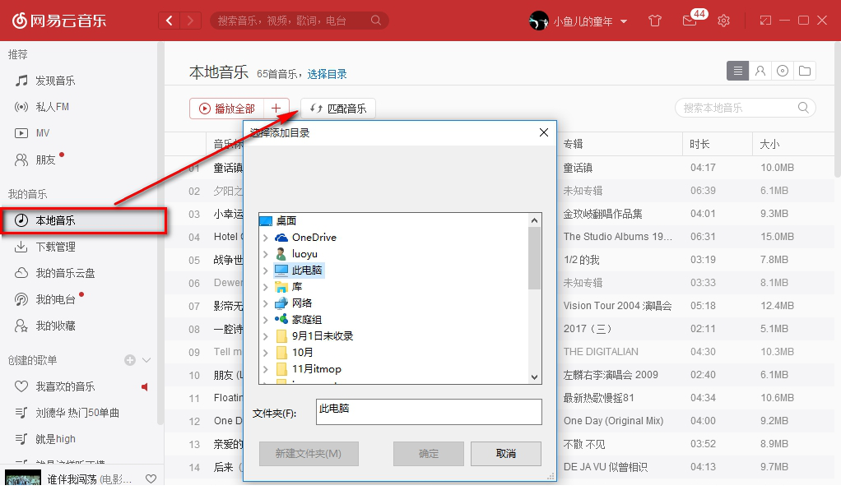Select the 10月 folder
Screen dimensions: 841x504
point(302,352)
